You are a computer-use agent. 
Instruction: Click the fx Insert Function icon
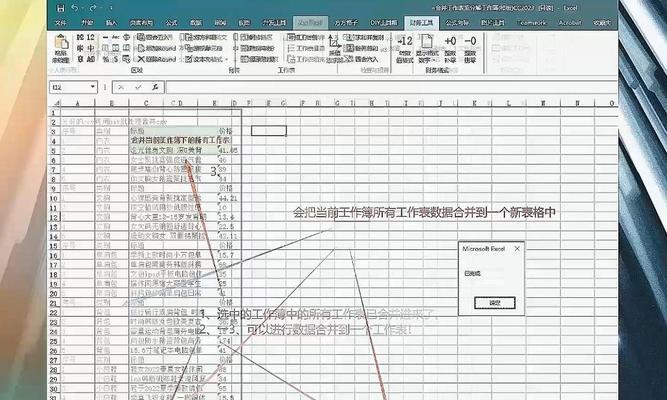155,87
